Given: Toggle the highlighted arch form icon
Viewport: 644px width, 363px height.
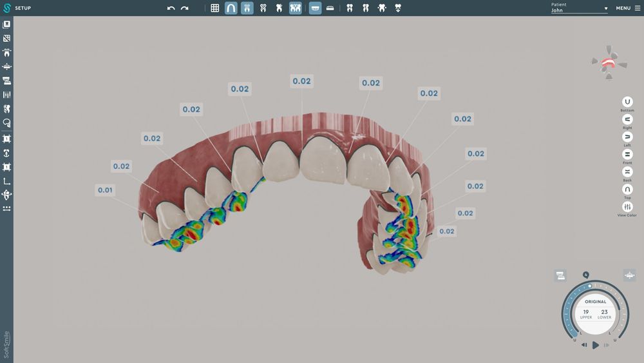Looking at the screenshot, I should pos(231,8).
